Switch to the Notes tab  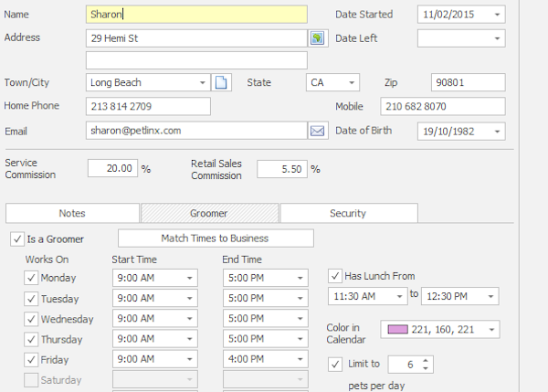tap(72, 213)
